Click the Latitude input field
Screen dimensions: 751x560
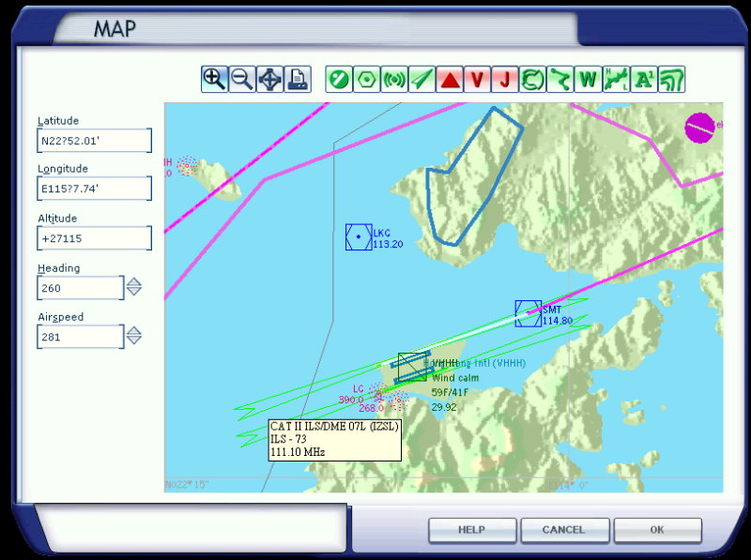[95, 141]
